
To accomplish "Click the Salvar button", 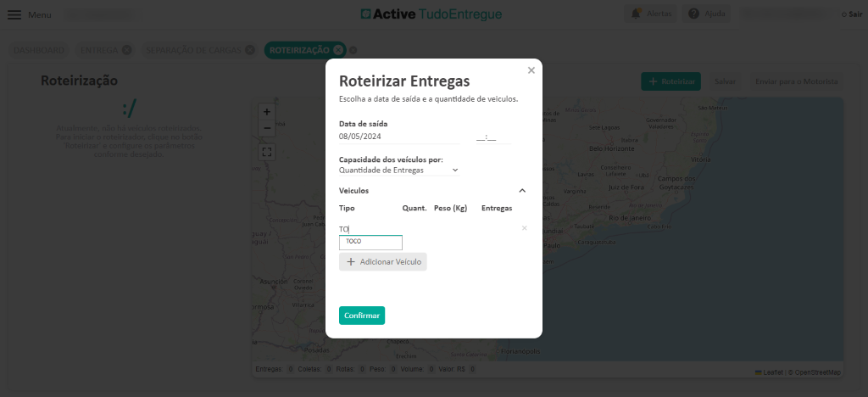I will 725,81.
